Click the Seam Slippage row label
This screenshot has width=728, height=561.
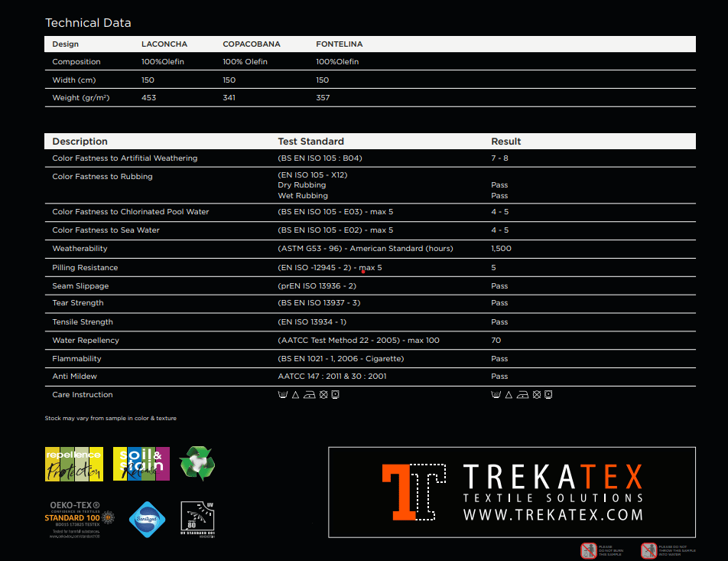[80, 285]
